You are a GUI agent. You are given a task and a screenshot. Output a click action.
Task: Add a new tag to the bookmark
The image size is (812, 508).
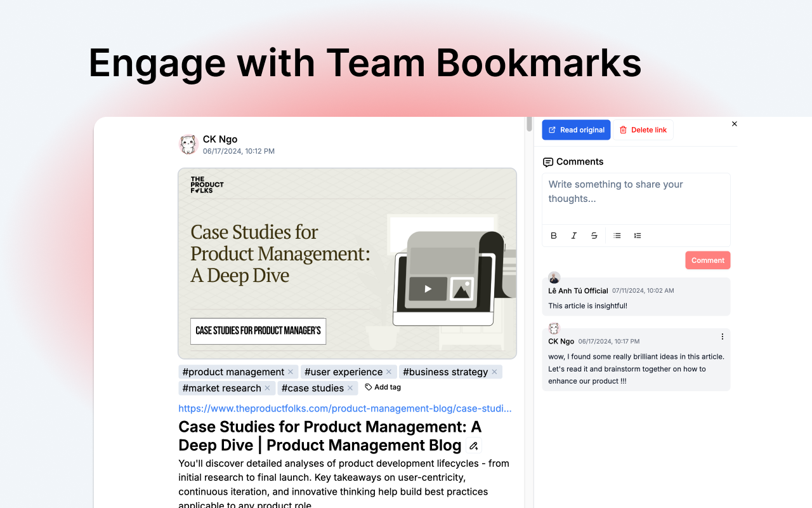[x=383, y=387]
